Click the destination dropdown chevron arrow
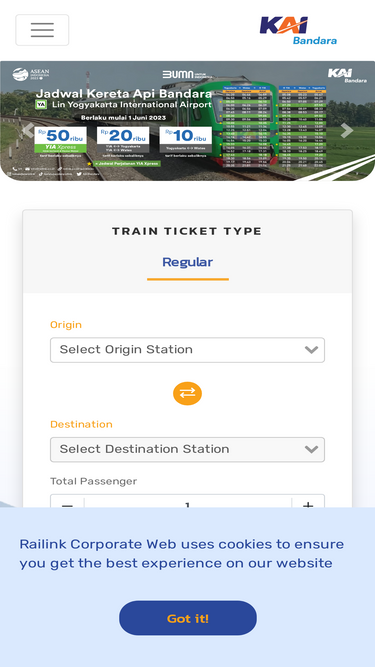375x667 pixels. coord(312,450)
